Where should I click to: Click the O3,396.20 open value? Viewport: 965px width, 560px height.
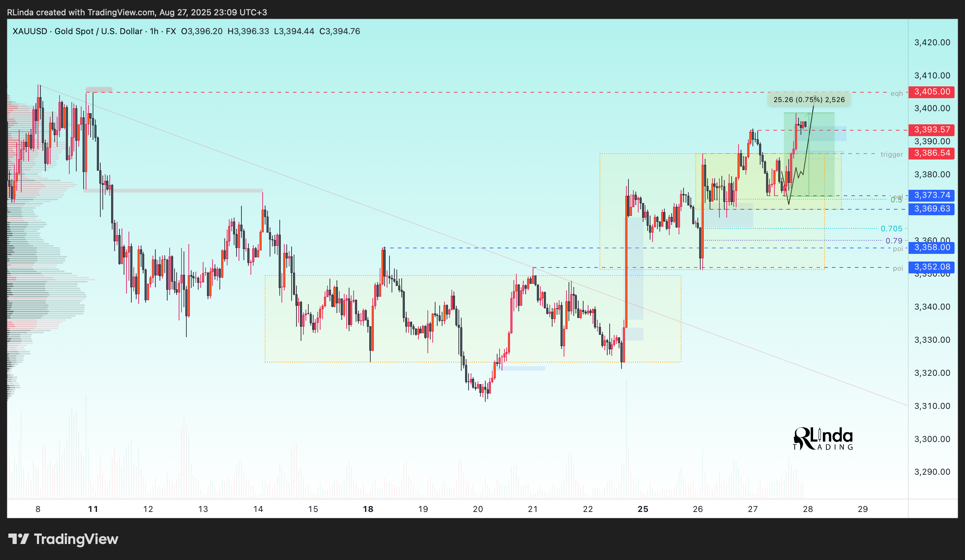tap(201, 31)
